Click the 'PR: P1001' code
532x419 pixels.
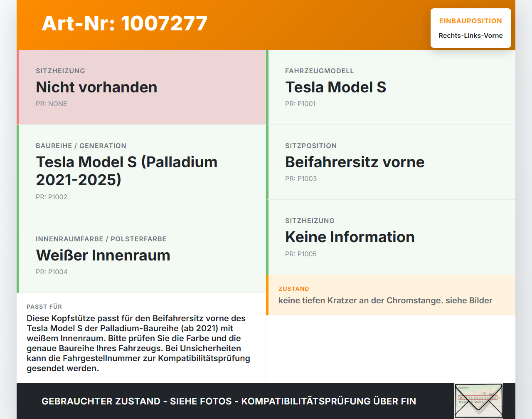pyautogui.click(x=300, y=104)
